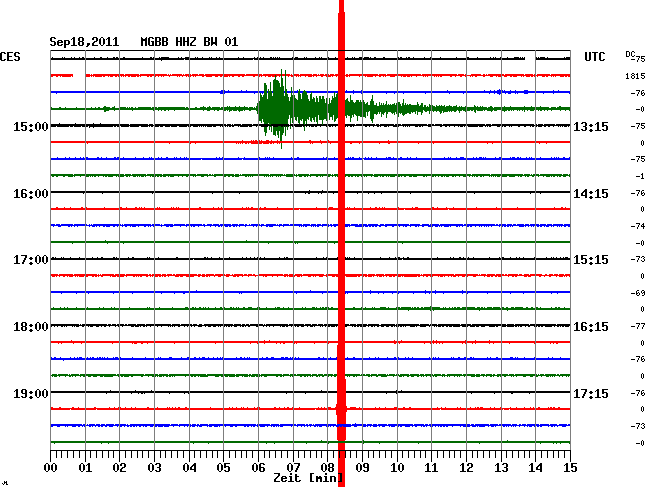Click the 01 minute axis tick label
This screenshot has width=650, height=494.
[85, 468]
